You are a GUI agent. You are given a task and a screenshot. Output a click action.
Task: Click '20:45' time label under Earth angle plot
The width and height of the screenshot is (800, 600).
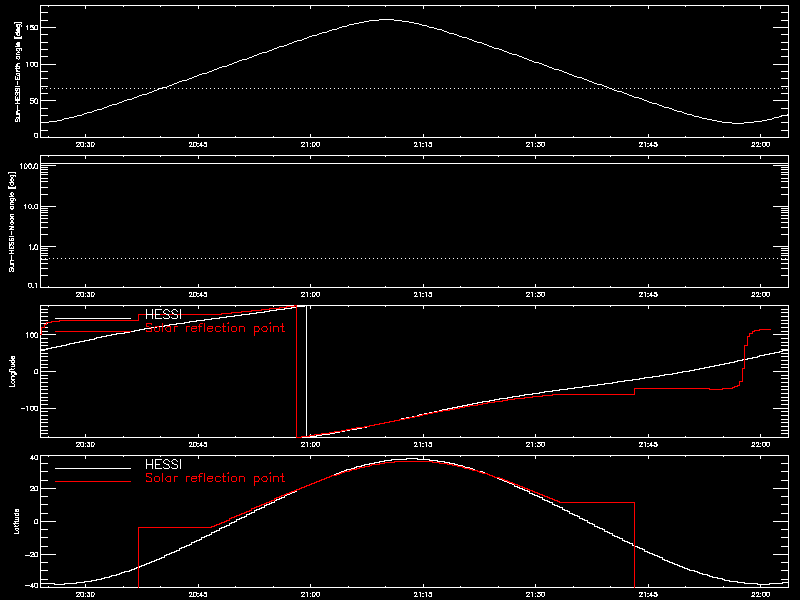coord(198,145)
